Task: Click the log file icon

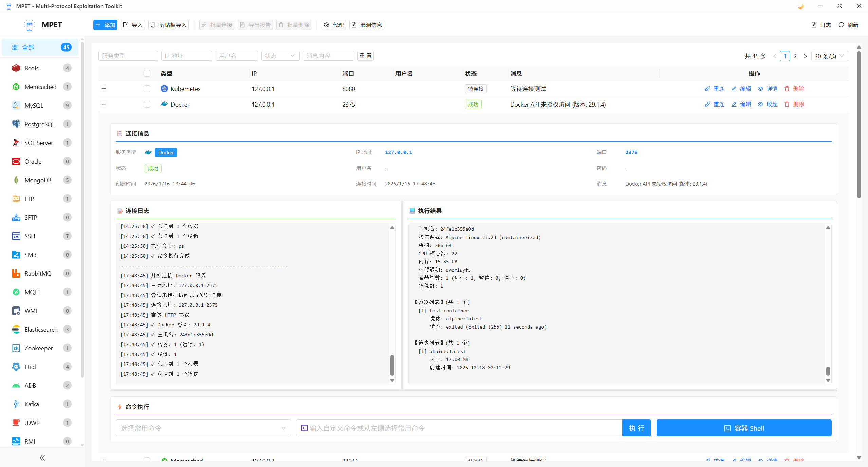Action: point(814,25)
